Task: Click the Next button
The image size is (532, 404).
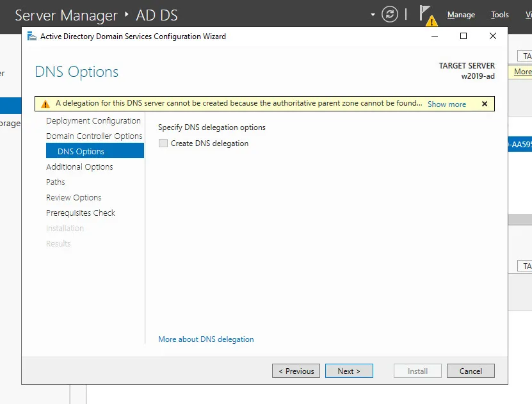Action: tap(349, 371)
